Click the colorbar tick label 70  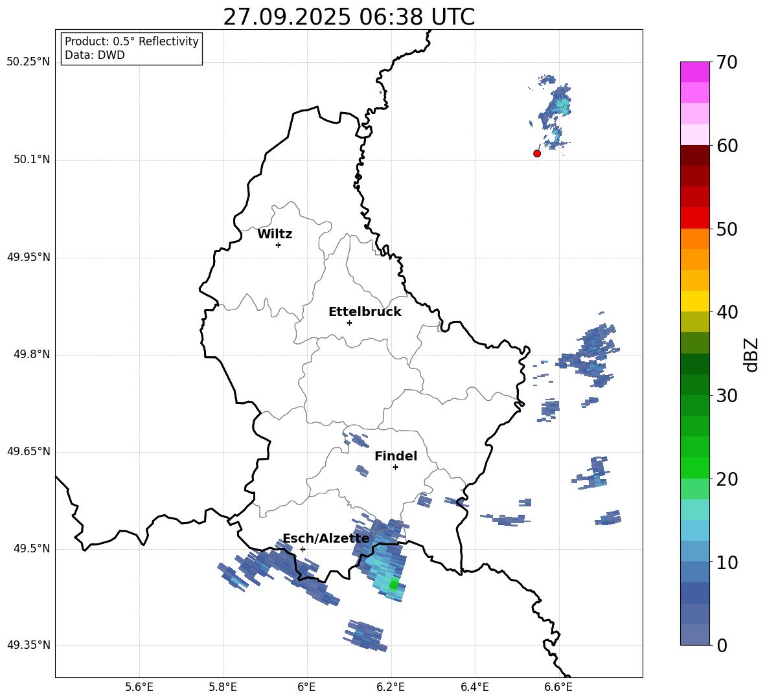[x=727, y=63]
